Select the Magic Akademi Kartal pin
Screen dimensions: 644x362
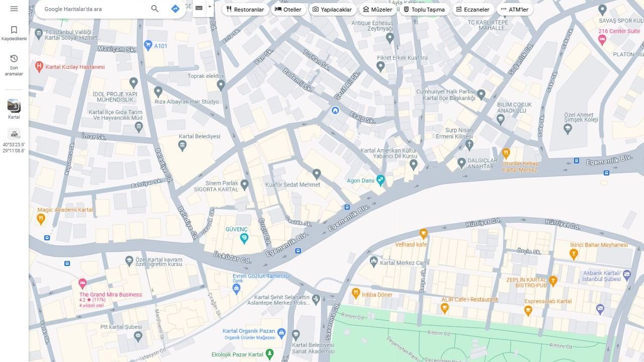41,219
